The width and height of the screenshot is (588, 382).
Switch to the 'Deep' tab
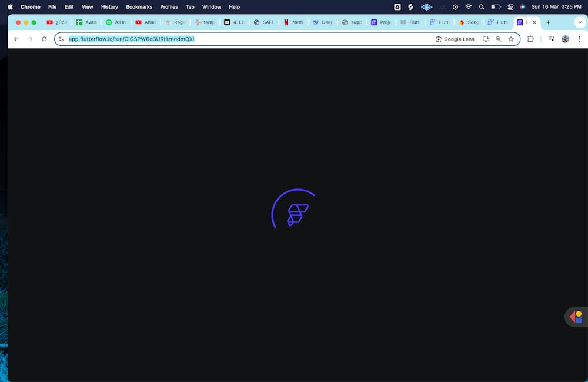click(323, 22)
